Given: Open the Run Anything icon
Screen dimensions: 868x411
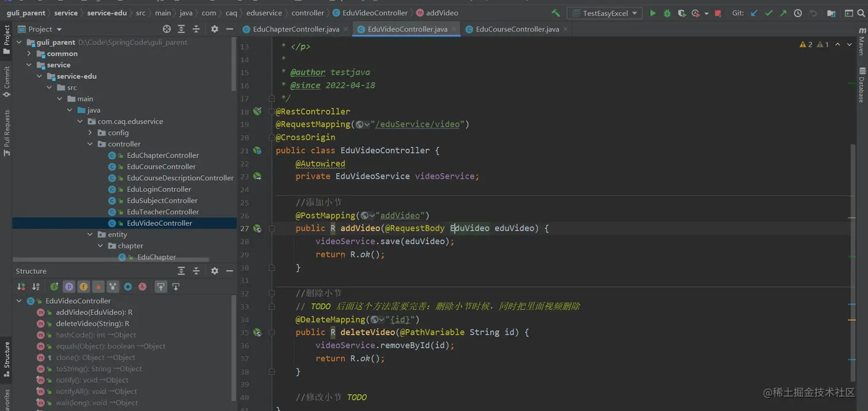Looking at the screenshot, I should click(x=849, y=13).
